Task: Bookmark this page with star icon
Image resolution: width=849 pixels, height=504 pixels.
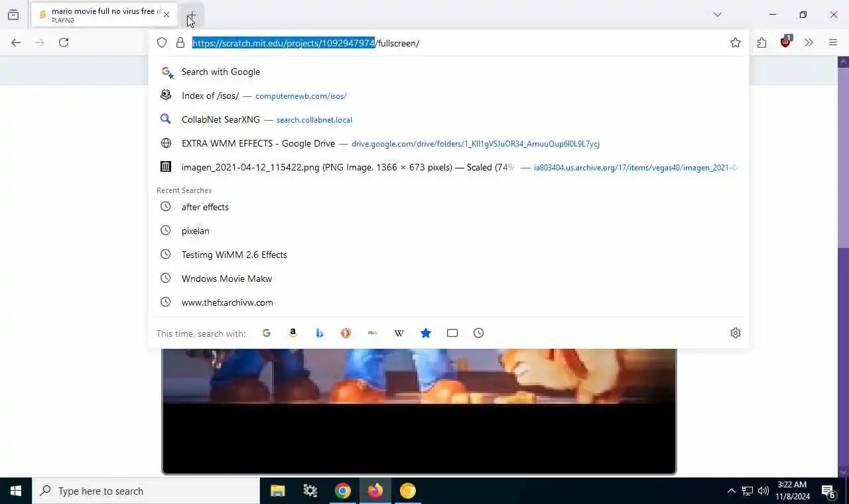Action: click(736, 42)
